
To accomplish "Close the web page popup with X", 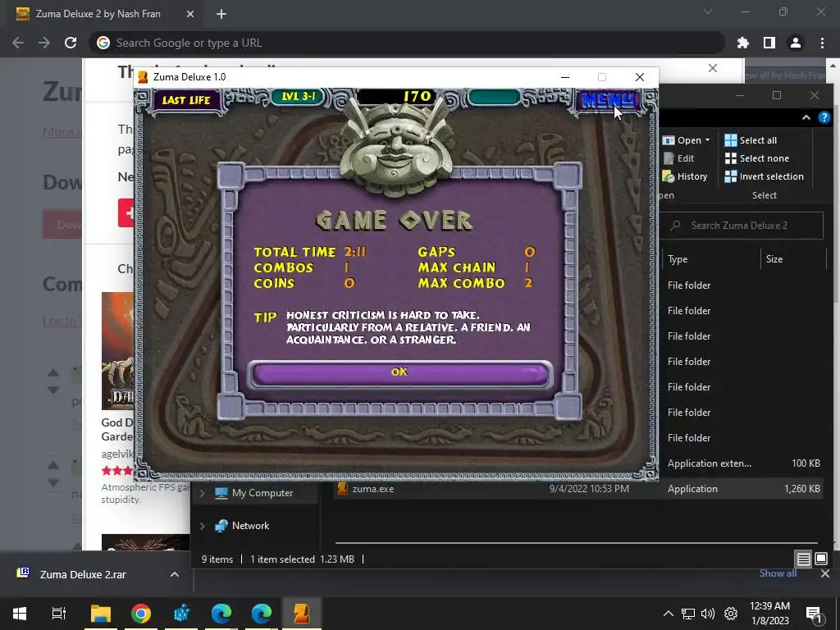I will coord(713,68).
